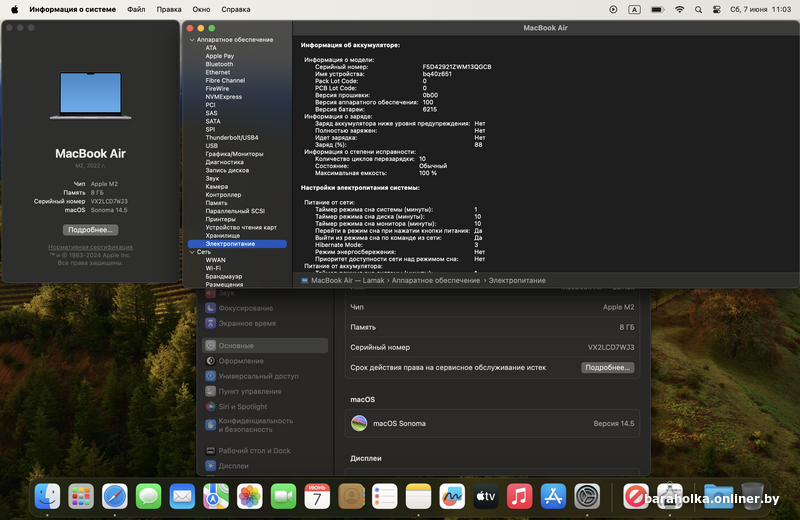
Task: Select Thunderbolt/USB4 in hardware tree
Action: tap(232, 138)
